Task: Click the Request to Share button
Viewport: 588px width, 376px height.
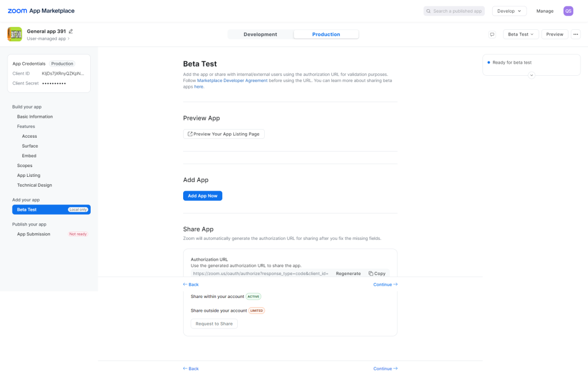Action: [214, 324]
